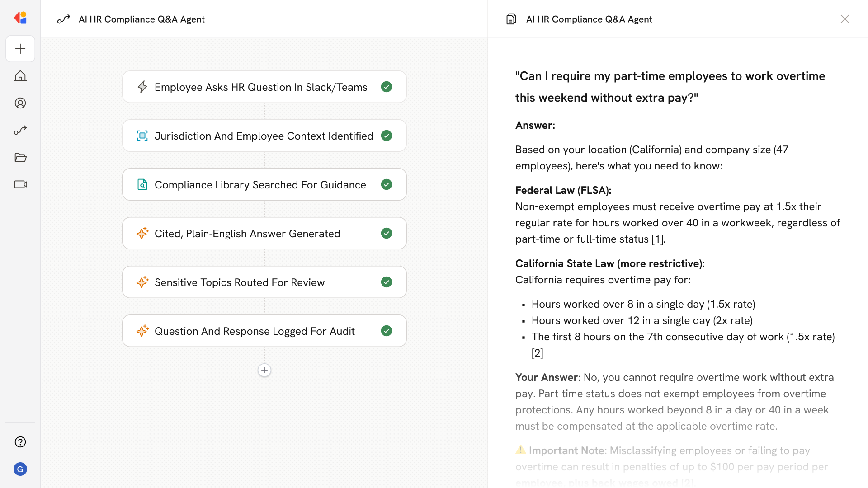Open the folder icon in the sidebar
The image size is (868, 488).
pyautogui.click(x=20, y=157)
